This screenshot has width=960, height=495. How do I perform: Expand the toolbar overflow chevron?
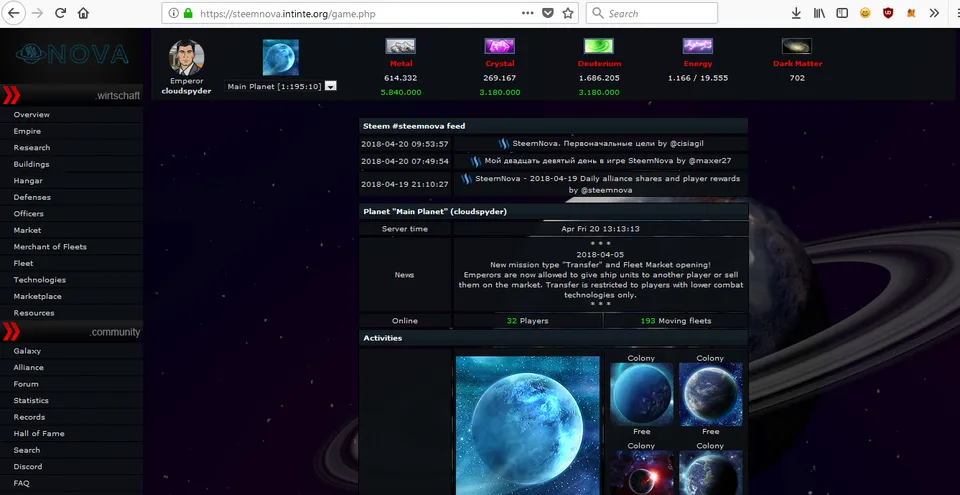click(x=934, y=13)
